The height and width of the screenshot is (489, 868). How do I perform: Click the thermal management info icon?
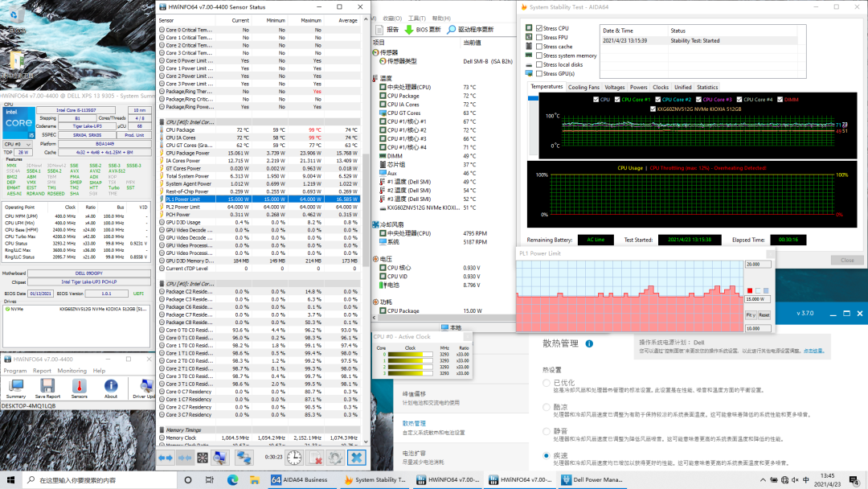(589, 343)
